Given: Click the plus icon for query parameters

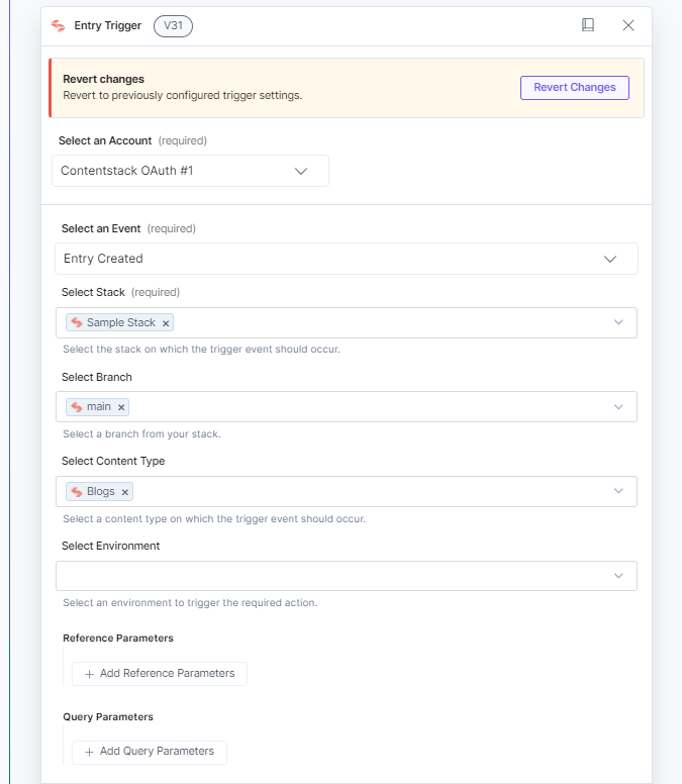Looking at the screenshot, I should 89,752.
